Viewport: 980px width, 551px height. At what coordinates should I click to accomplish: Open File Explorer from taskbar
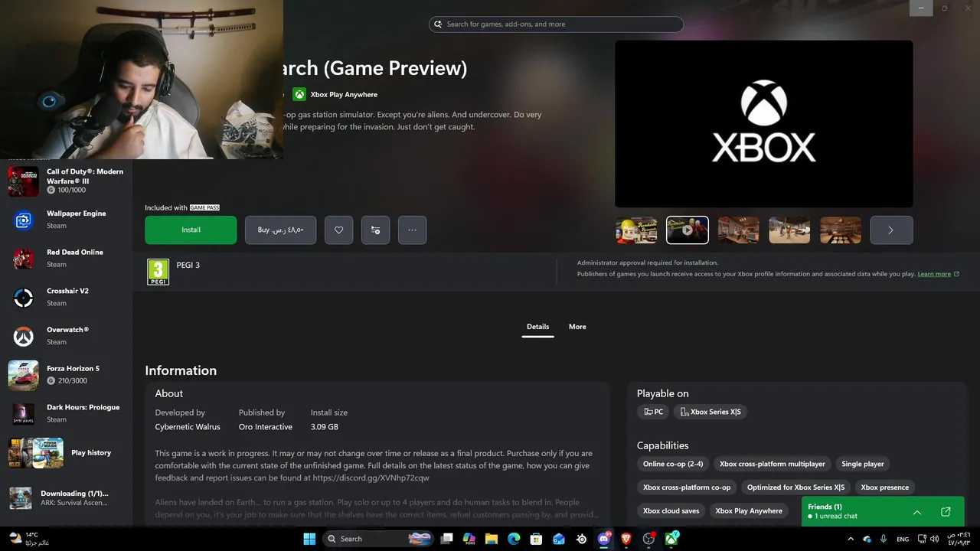click(492, 539)
